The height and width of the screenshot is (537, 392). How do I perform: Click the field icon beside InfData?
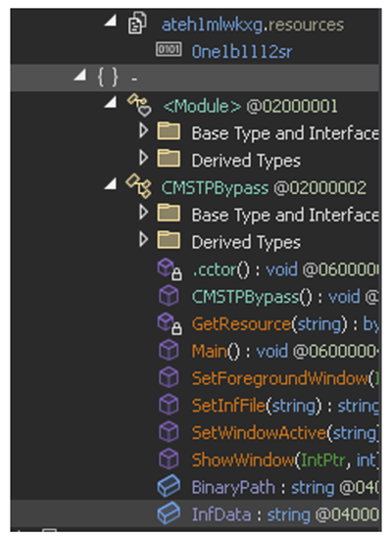(169, 513)
